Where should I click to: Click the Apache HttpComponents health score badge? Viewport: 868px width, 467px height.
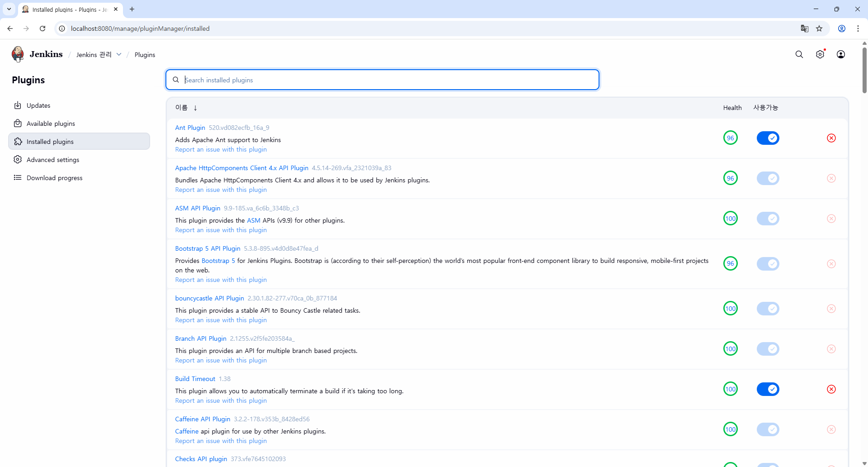pyautogui.click(x=731, y=178)
